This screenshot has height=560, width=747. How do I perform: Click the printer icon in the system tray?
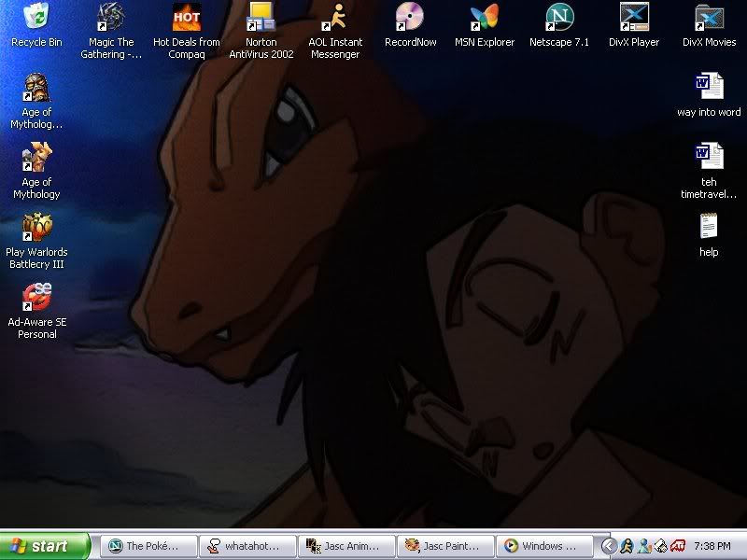pos(661,546)
